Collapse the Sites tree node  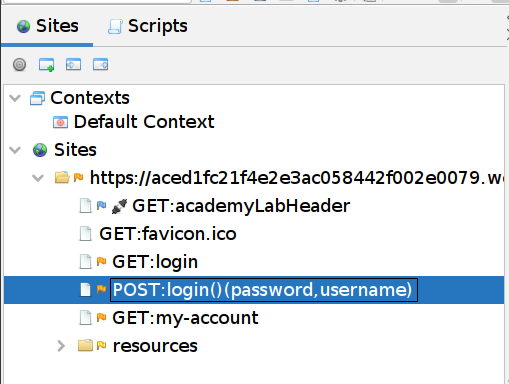point(15,150)
